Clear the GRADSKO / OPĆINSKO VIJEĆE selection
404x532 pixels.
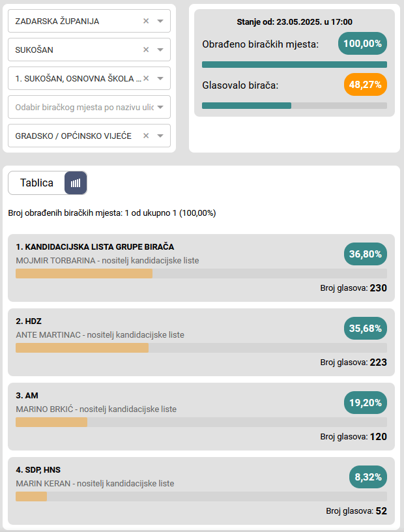coord(146,136)
